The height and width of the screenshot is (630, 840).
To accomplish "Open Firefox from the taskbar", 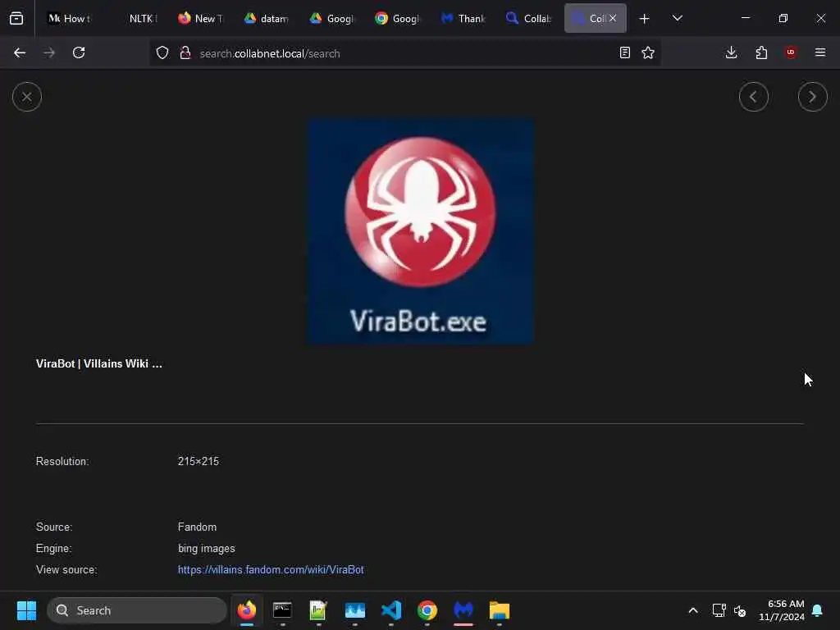I will [x=246, y=610].
